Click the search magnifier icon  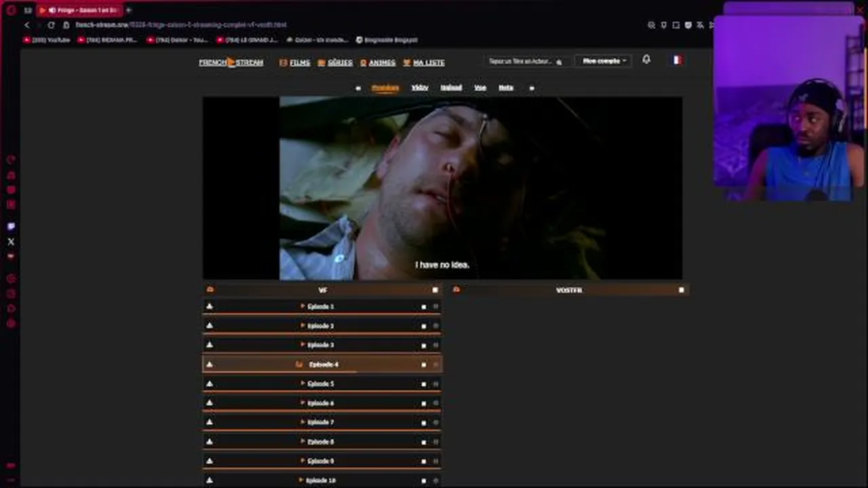[559, 62]
